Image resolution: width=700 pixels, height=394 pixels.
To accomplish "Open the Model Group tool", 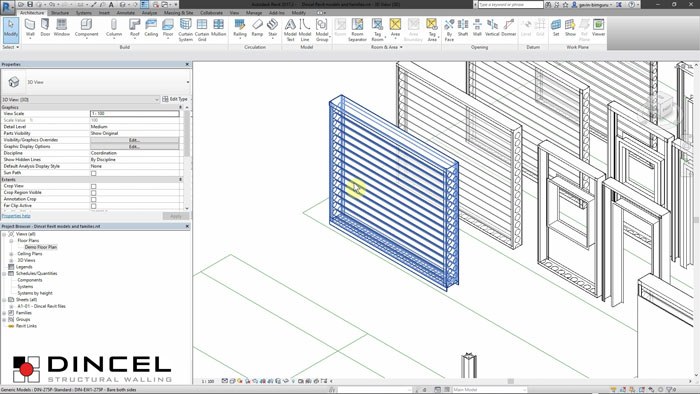I will (322, 30).
